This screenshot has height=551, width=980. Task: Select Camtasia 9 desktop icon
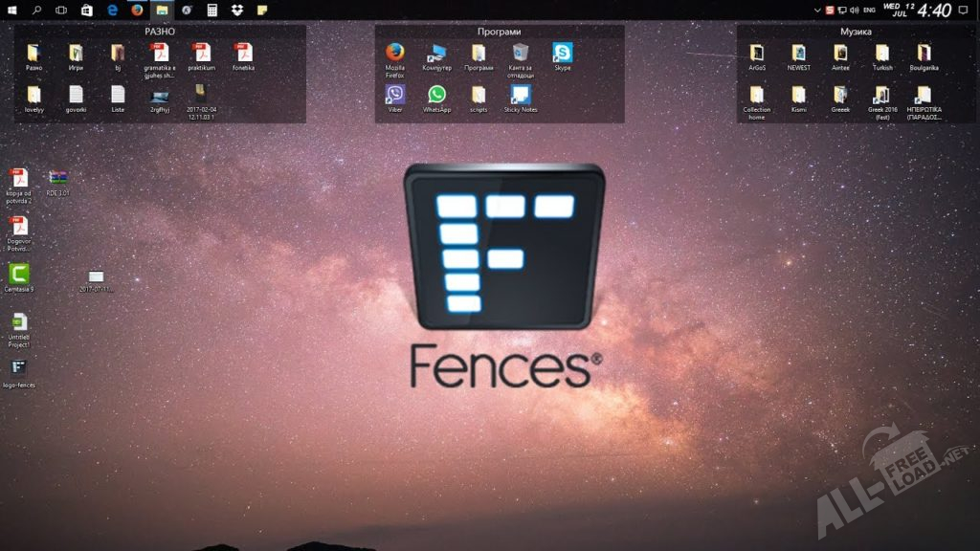18,274
